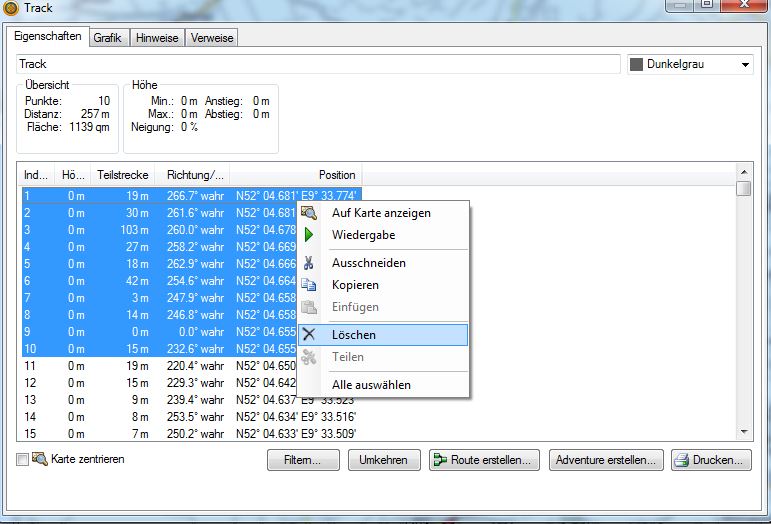Screen dimensions: 771x524
Task: Click the Kopieren copy icon
Action: tap(309, 285)
